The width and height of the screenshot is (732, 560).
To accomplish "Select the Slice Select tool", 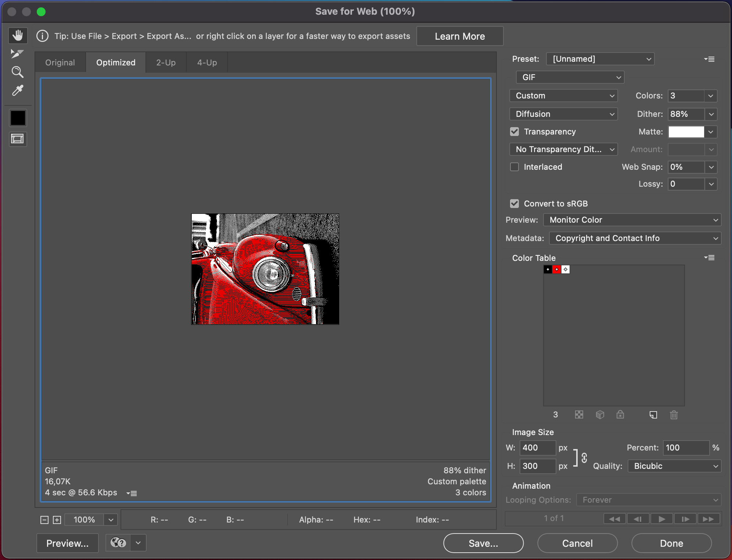I will (x=17, y=54).
